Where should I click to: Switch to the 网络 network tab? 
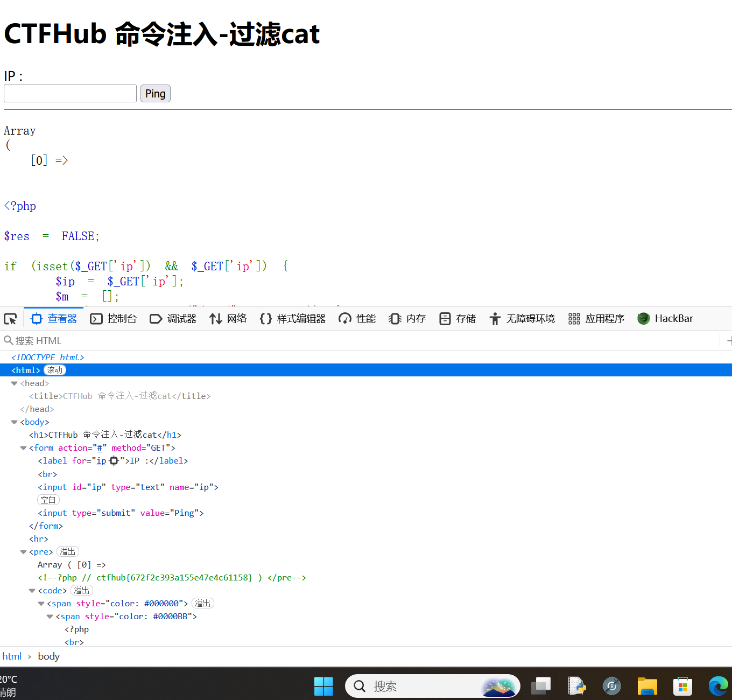(x=228, y=319)
